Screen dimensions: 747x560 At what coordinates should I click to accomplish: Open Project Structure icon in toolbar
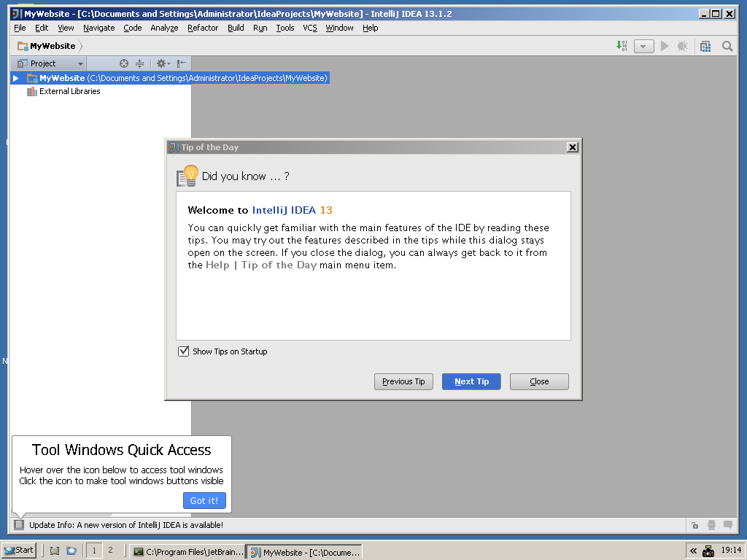point(705,46)
